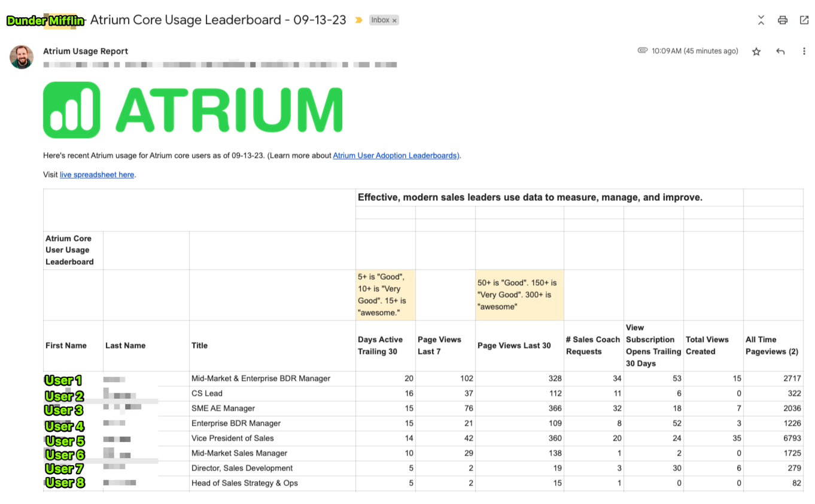Click the 10:09 AM timestamp

pyautogui.click(x=695, y=51)
